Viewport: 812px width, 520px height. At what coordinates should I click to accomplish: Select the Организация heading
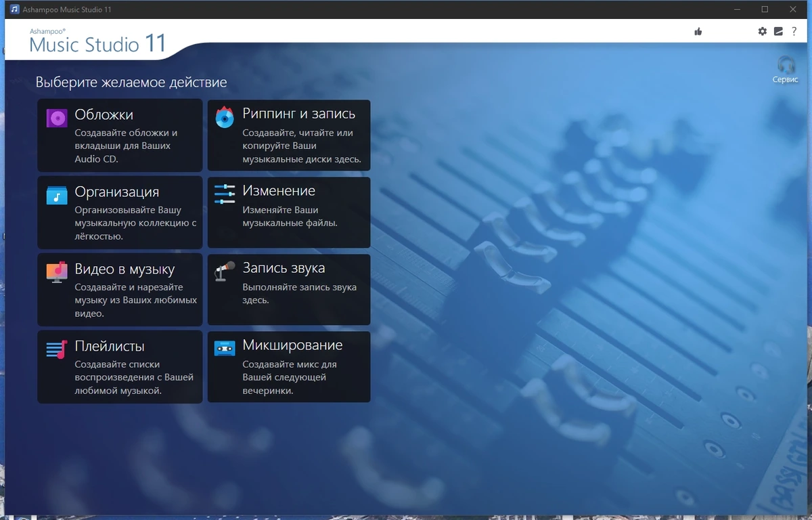point(117,192)
